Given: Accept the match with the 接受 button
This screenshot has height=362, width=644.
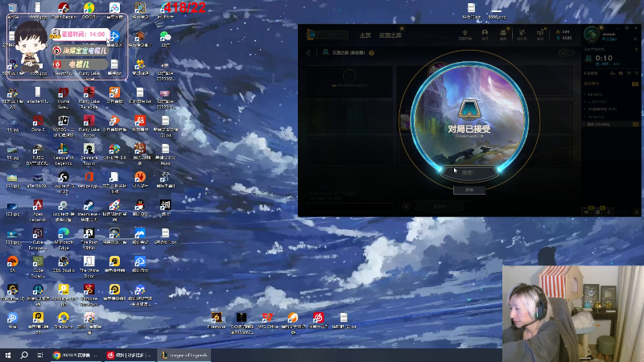Looking at the screenshot, I should [469, 173].
